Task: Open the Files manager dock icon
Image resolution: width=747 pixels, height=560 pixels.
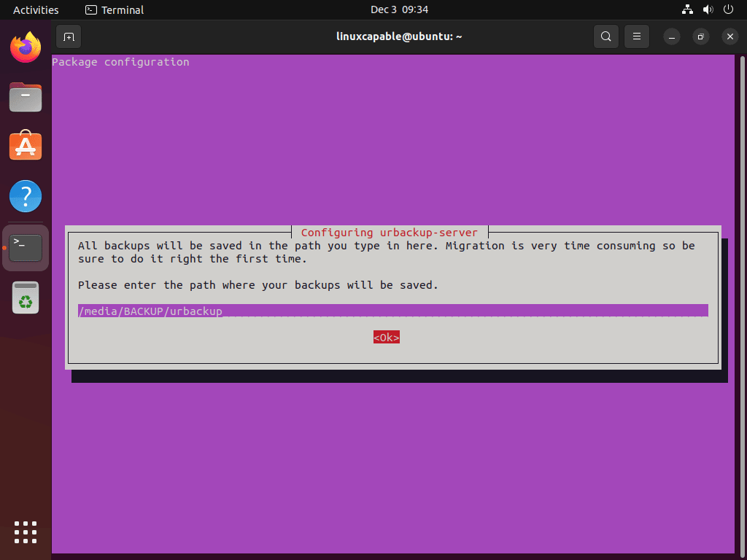Action: click(26, 97)
